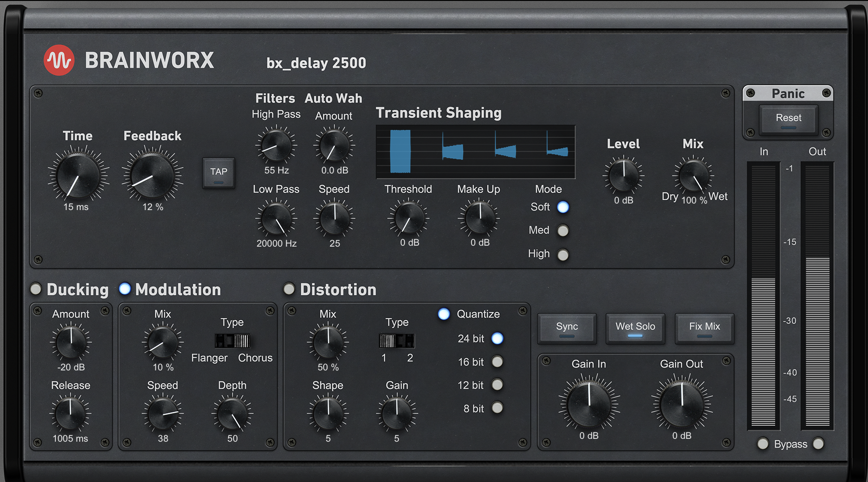Select 8 bit quantization

coord(497,408)
